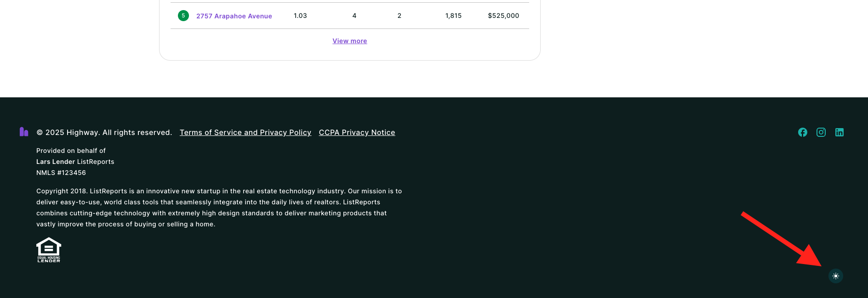Click the $525,000 price cell
The image size is (868, 298).
(x=503, y=16)
